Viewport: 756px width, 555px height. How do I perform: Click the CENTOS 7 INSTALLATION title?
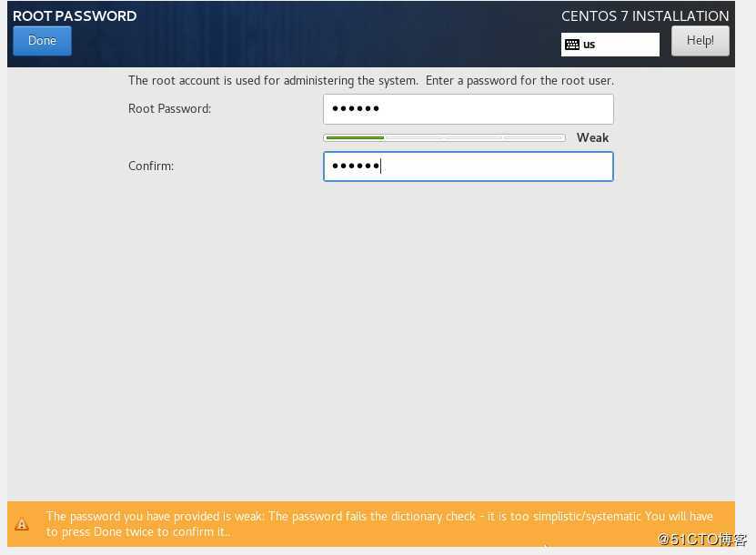point(645,15)
